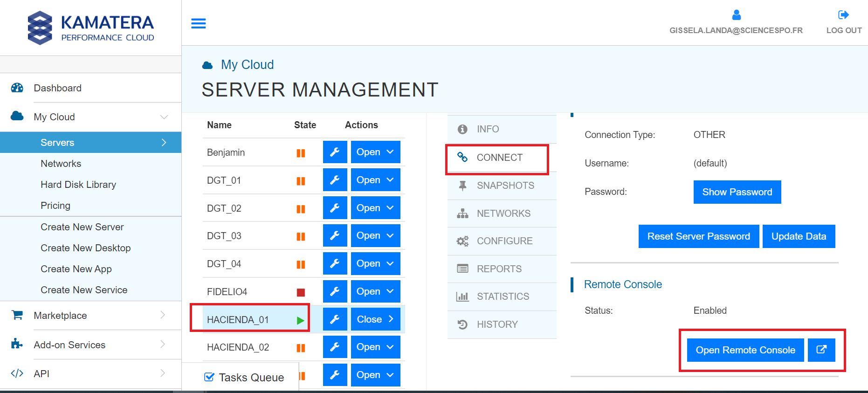868x393 pixels.
Task: Click Create New Service link
Action: tap(84, 290)
